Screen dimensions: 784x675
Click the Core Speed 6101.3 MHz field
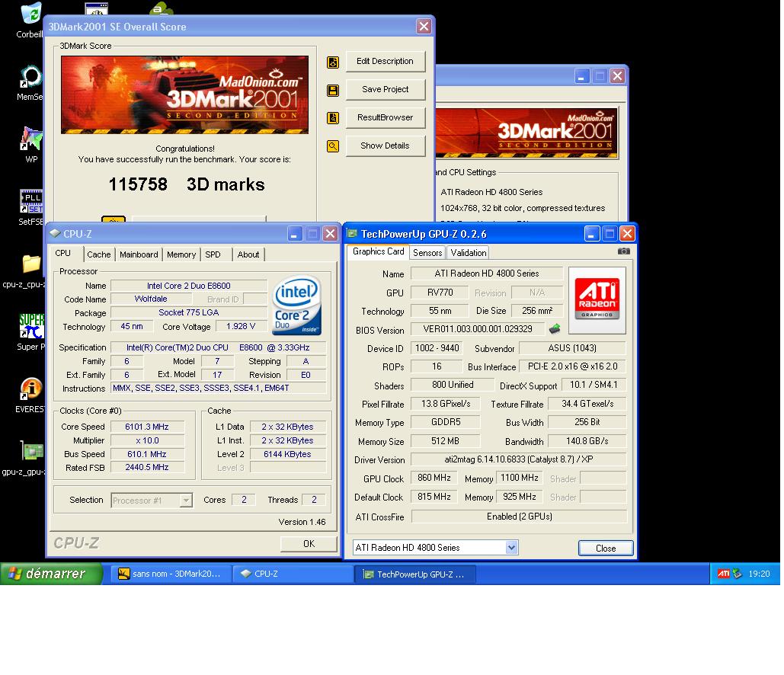click(x=147, y=427)
